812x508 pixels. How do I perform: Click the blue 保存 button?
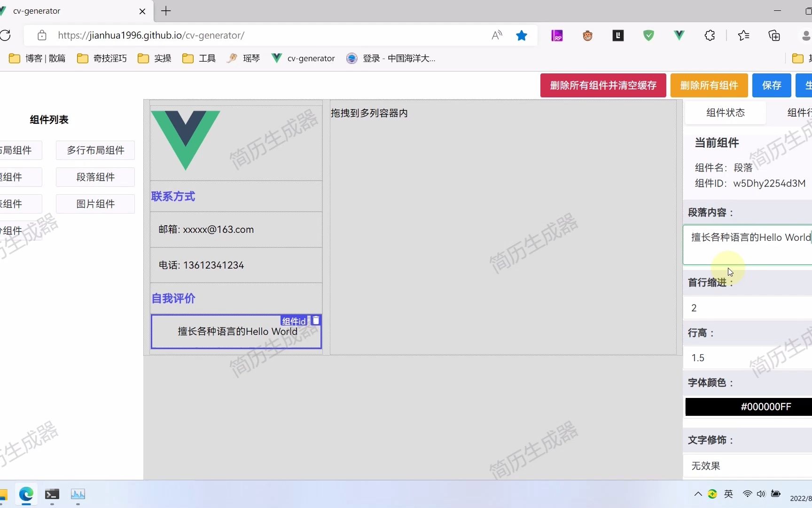pyautogui.click(x=772, y=86)
